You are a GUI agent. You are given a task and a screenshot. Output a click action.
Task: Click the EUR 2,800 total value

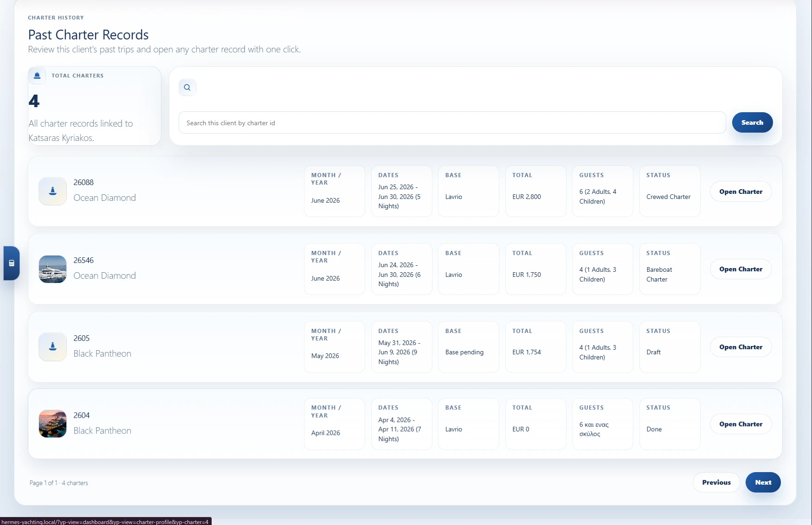tap(527, 197)
